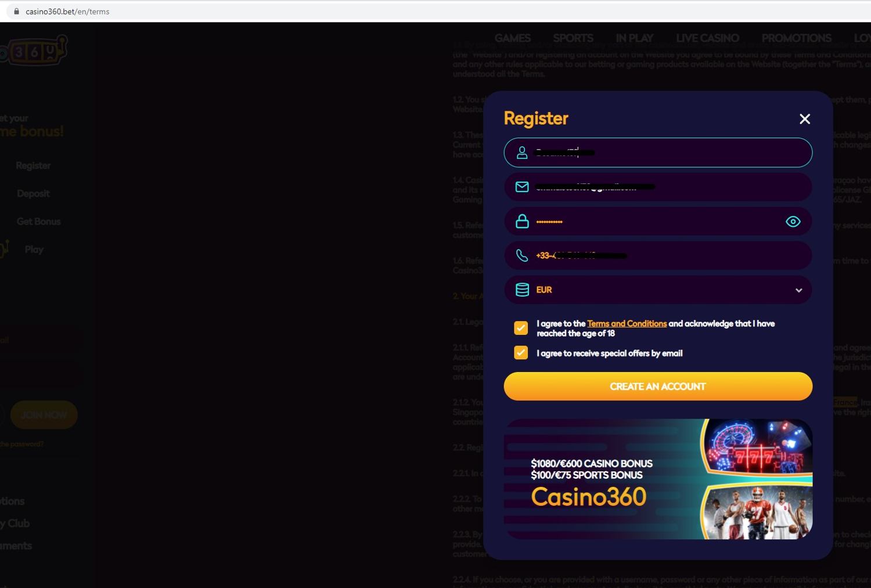Image resolution: width=871 pixels, height=588 pixels.
Task: Open the EUR currency dropdown
Action: coord(657,290)
